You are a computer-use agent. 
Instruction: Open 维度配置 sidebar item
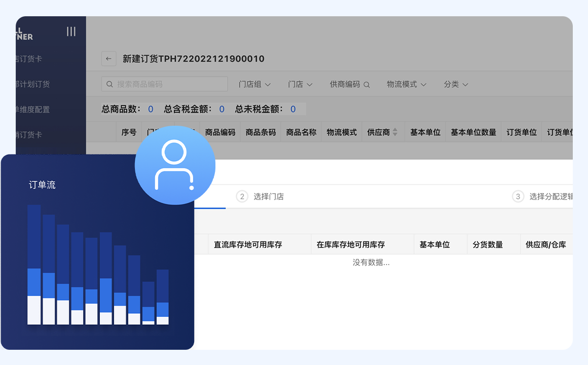[33, 109]
